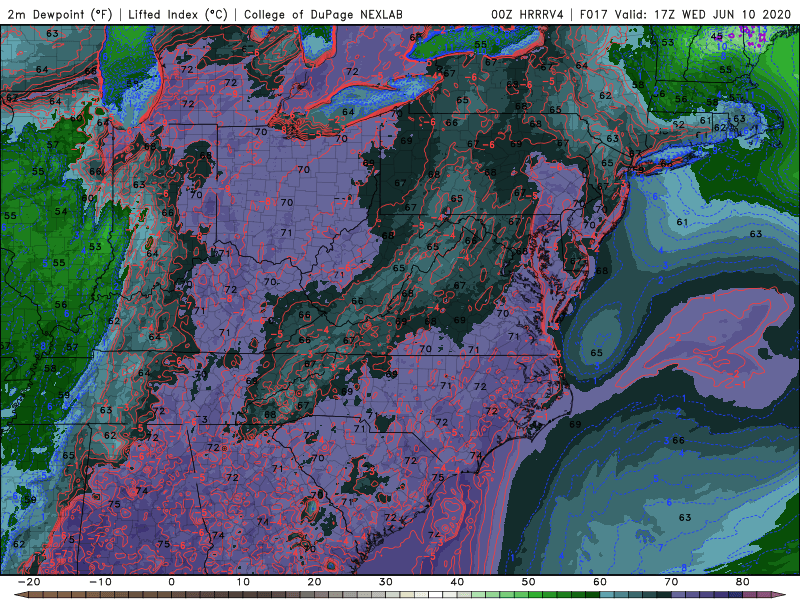Click the 'College of DuPage NEXLAB' label
Viewport: 800px width, 600px height.
[x=323, y=14]
